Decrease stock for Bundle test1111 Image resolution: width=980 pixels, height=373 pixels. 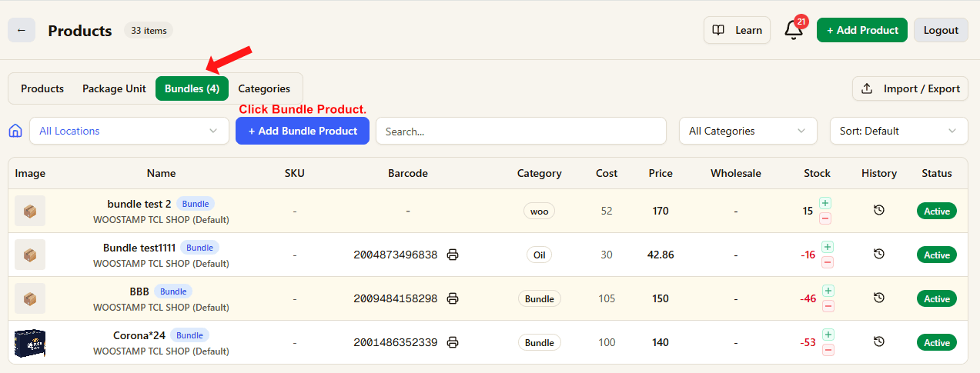point(828,262)
